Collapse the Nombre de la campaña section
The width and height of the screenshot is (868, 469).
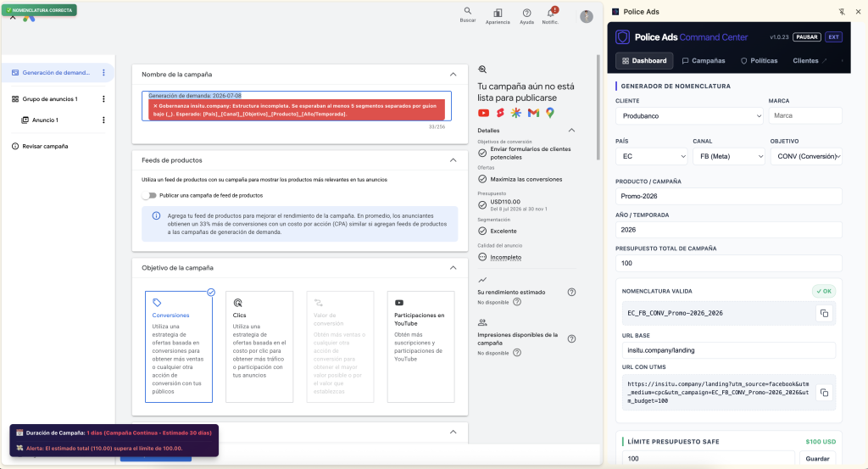(x=453, y=74)
